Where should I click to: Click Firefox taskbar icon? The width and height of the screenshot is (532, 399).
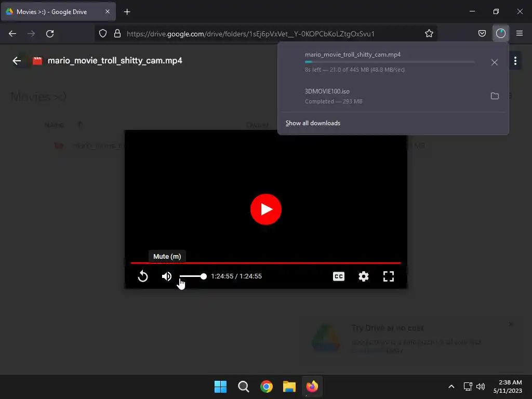coord(312,387)
